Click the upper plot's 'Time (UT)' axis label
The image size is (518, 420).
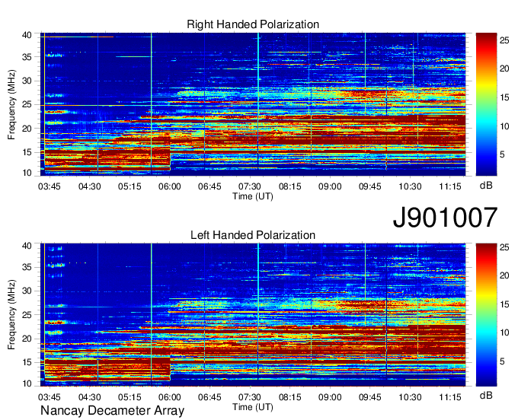(x=253, y=196)
